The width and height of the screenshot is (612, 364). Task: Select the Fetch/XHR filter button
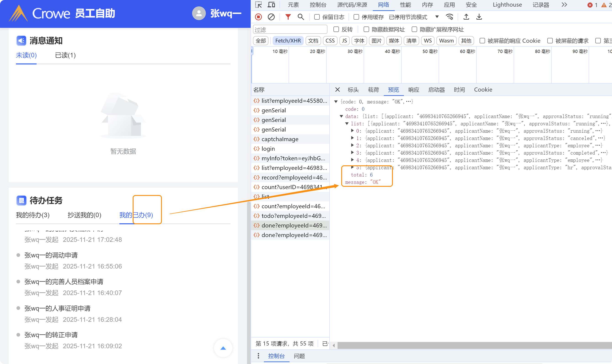pyautogui.click(x=288, y=41)
